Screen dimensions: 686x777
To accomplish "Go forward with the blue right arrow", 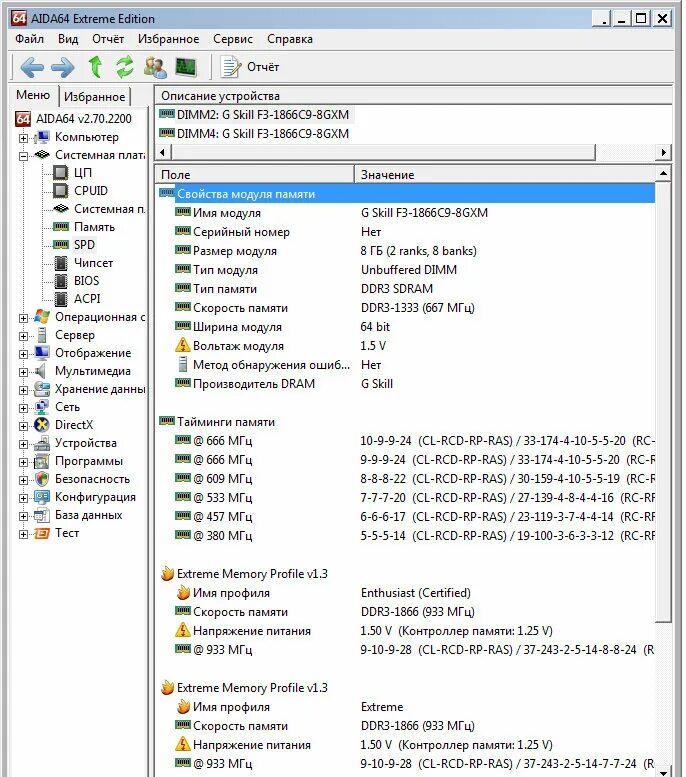I will pyautogui.click(x=63, y=67).
